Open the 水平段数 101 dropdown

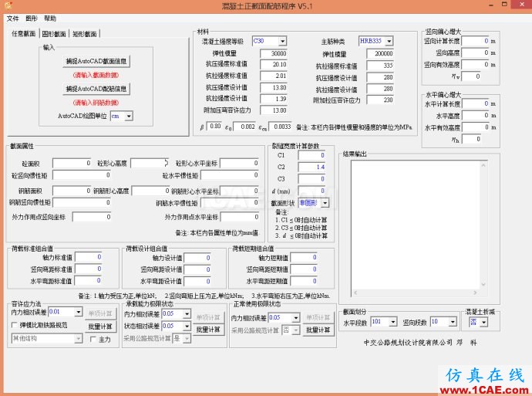point(393,322)
